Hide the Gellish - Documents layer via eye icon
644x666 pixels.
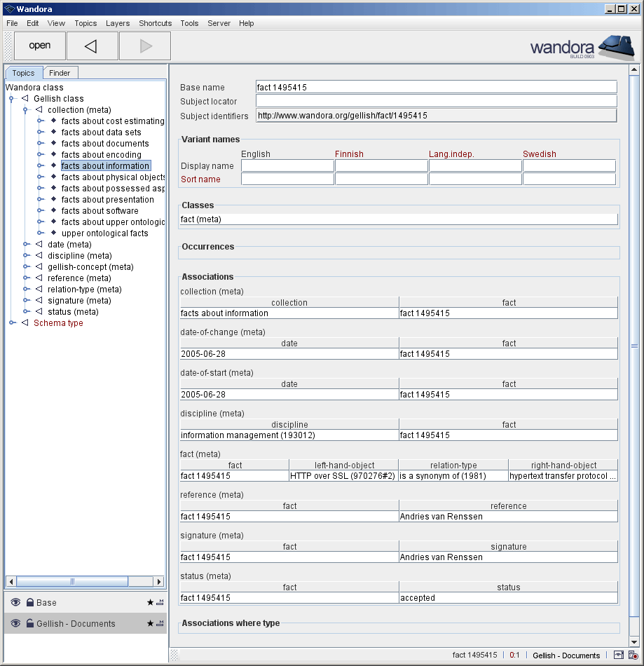point(15,624)
